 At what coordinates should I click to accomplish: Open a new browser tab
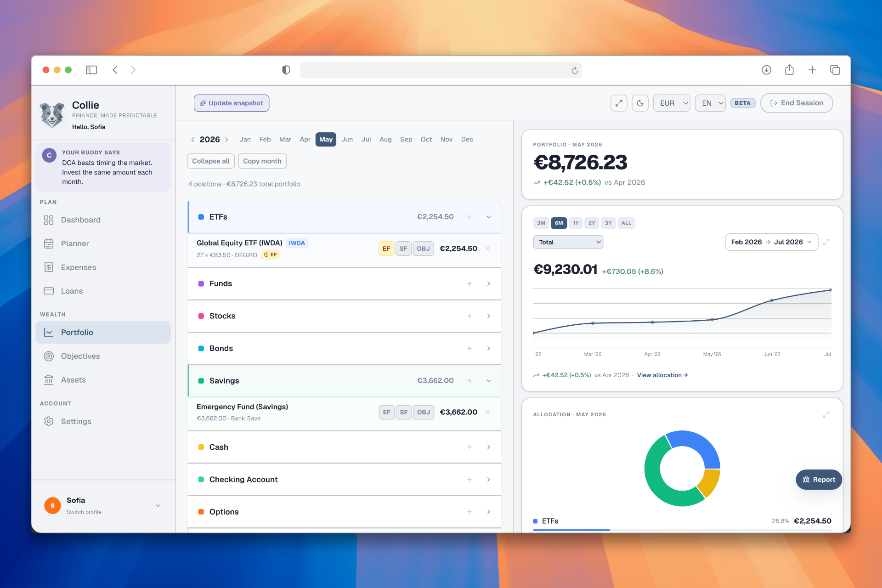[x=812, y=70]
